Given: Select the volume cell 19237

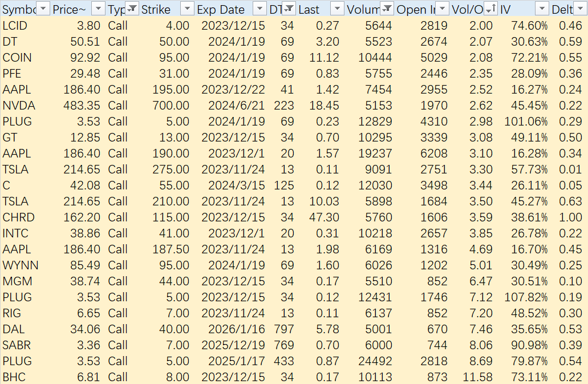Looking at the screenshot, I should tap(375, 153).
